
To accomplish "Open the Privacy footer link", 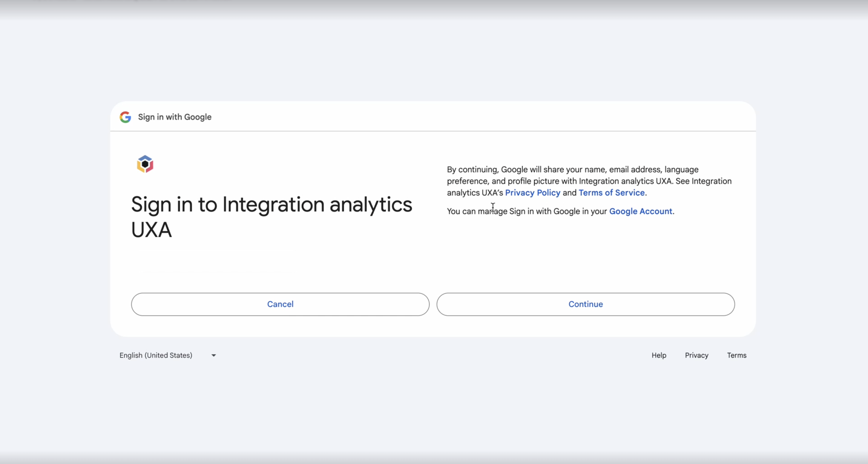I will point(697,355).
